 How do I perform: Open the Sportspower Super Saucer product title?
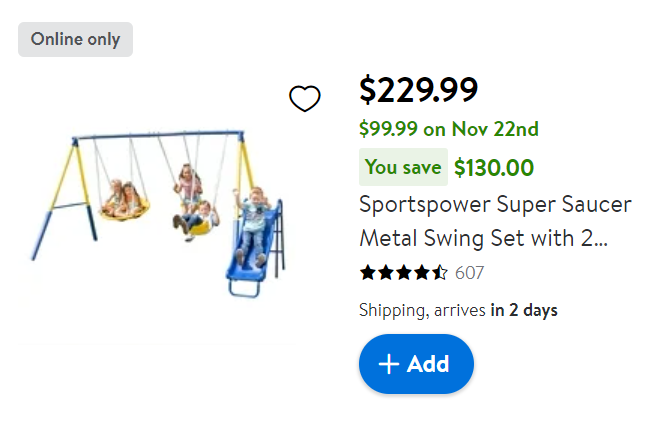click(x=495, y=222)
